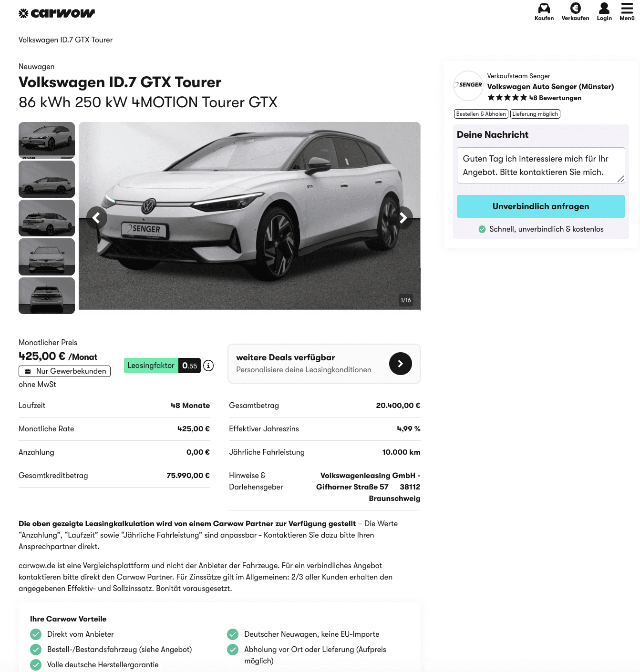
Task: Show next car photo
Action: pos(403,218)
